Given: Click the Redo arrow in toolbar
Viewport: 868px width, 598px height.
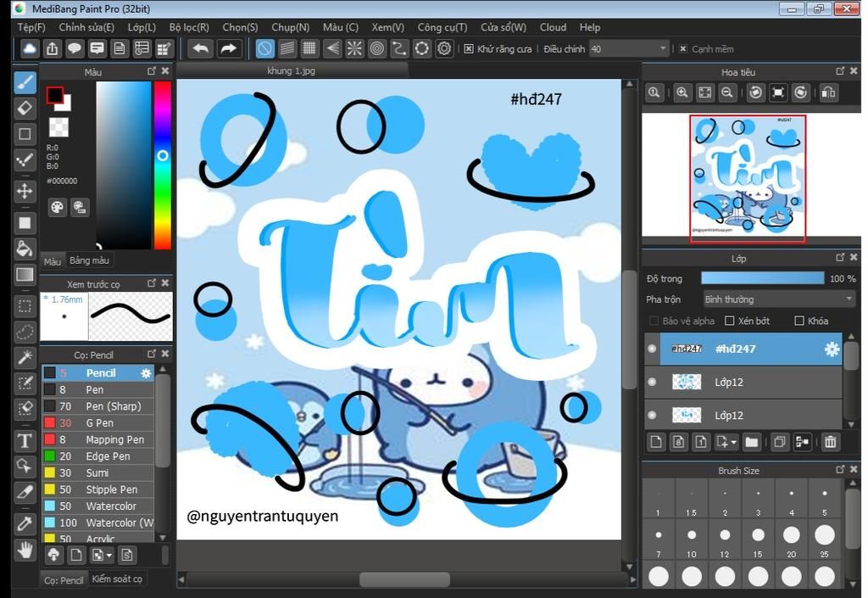Looking at the screenshot, I should [228, 48].
